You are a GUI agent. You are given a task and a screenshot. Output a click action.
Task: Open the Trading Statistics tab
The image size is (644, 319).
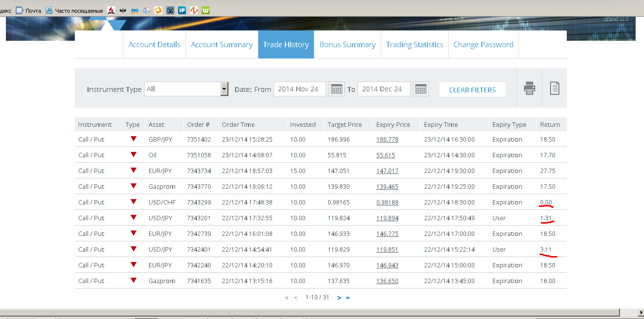[414, 45]
